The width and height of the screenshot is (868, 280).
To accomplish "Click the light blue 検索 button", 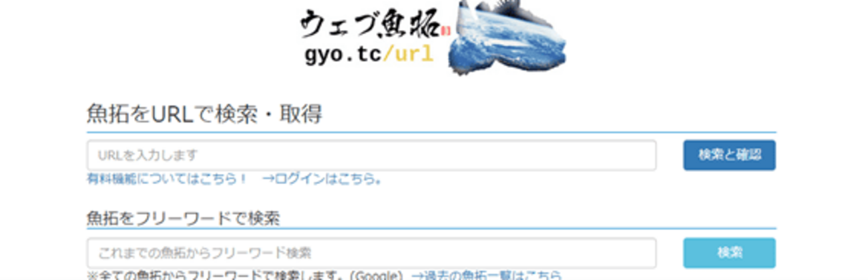I will (x=729, y=253).
